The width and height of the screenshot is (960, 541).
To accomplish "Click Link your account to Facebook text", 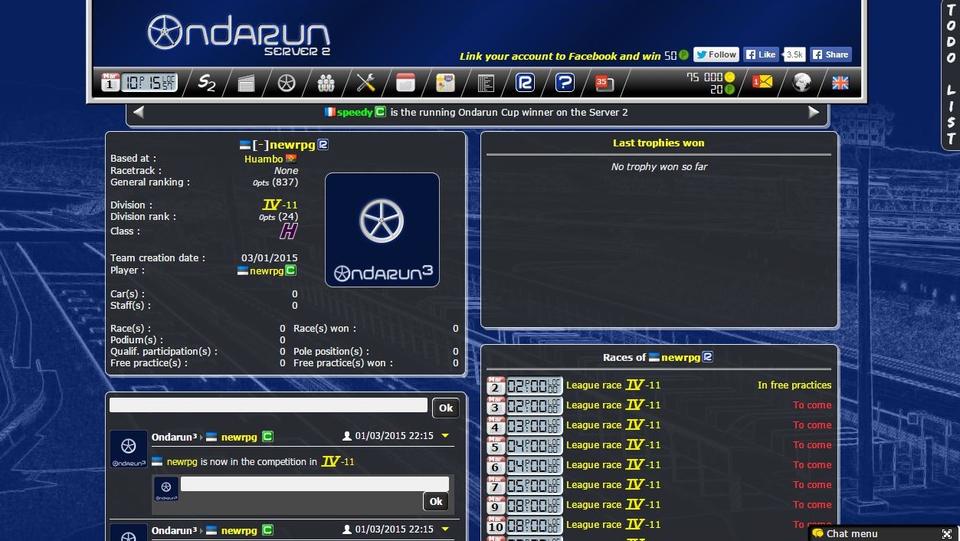I will pos(560,56).
